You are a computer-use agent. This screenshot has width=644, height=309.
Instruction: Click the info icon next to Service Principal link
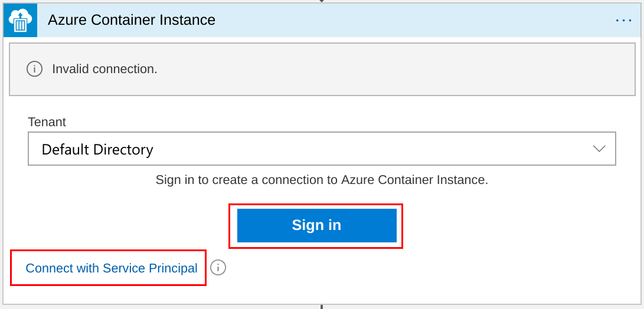pyautogui.click(x=218, y=268)
